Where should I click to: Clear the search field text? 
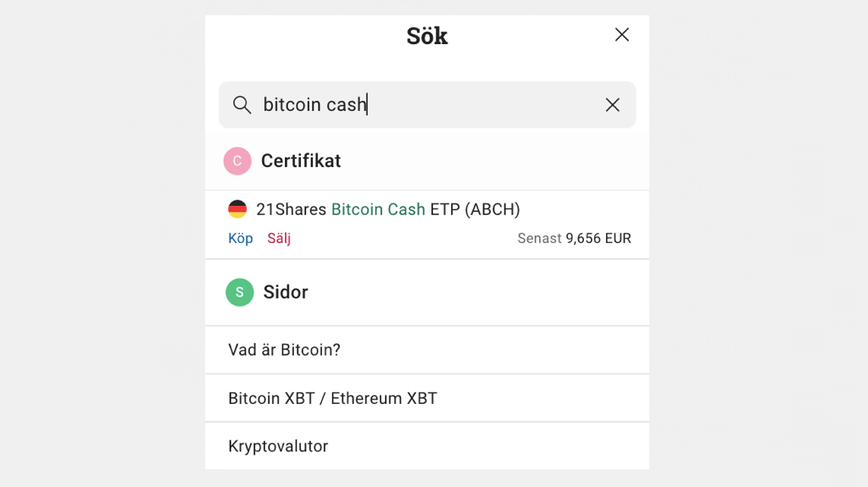point(612,105)
